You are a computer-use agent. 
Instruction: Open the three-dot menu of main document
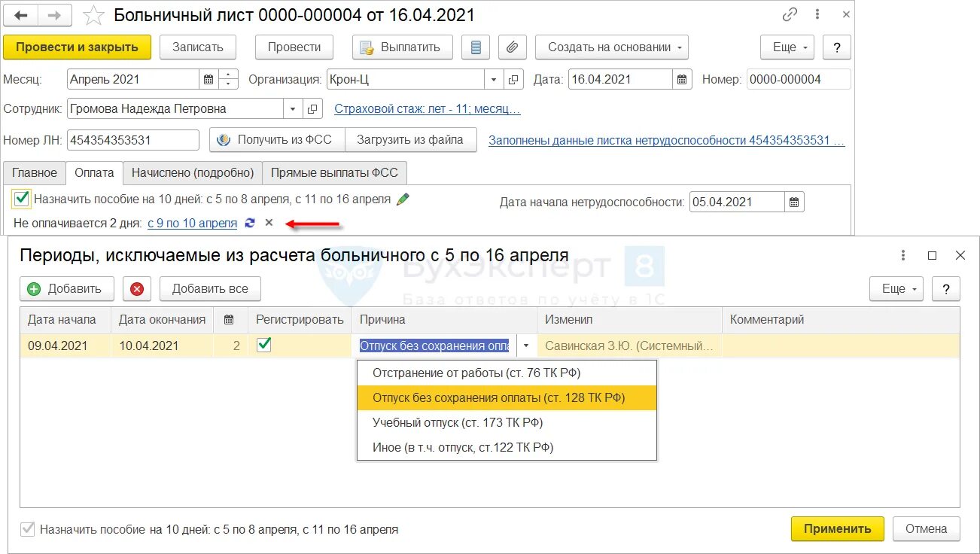pos(817,14)
